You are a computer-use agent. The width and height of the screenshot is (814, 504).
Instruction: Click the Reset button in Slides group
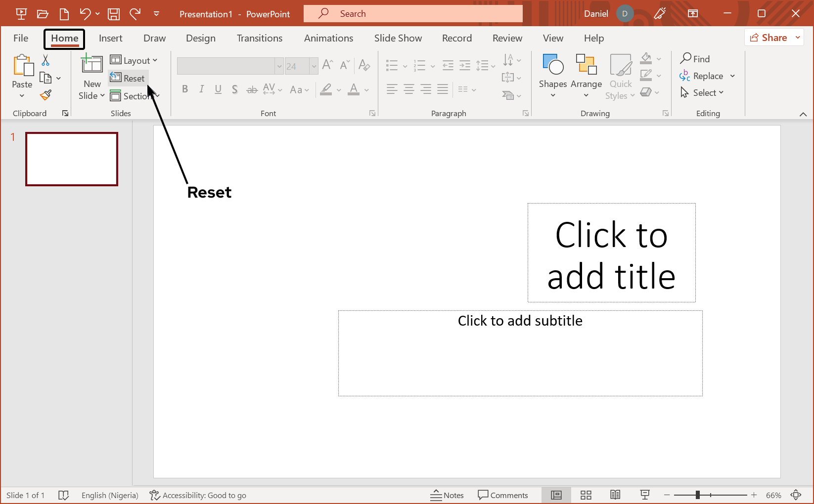point(128,78)
